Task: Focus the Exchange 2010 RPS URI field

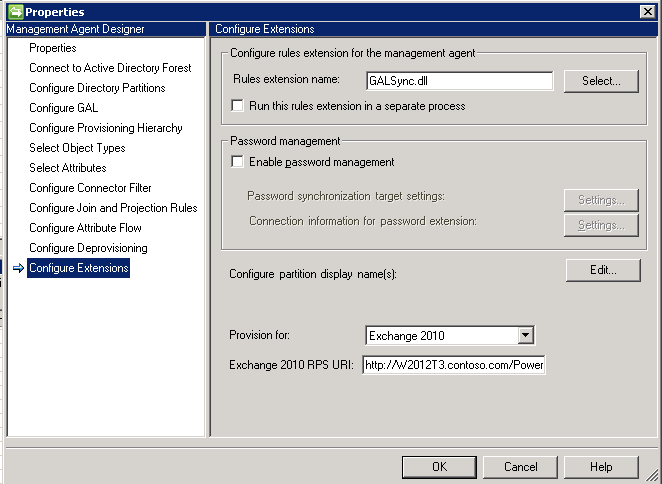Action: tap(454, 365)
